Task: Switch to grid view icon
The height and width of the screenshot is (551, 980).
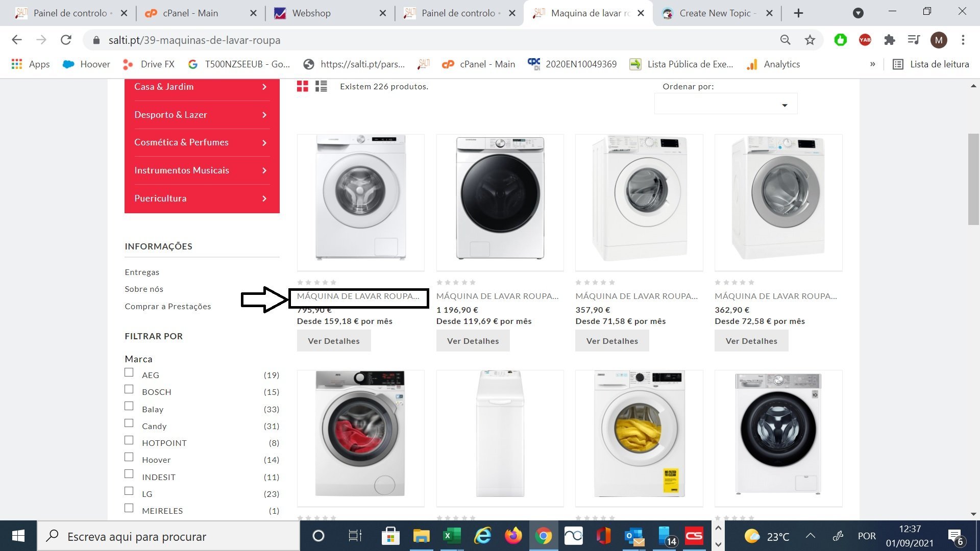Action: coord(303,86)
